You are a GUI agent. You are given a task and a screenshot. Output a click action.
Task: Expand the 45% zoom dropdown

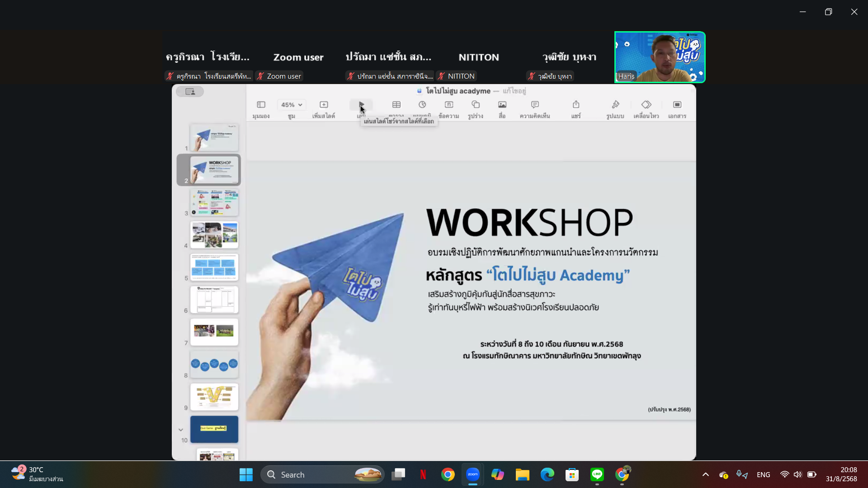[292, 105]
